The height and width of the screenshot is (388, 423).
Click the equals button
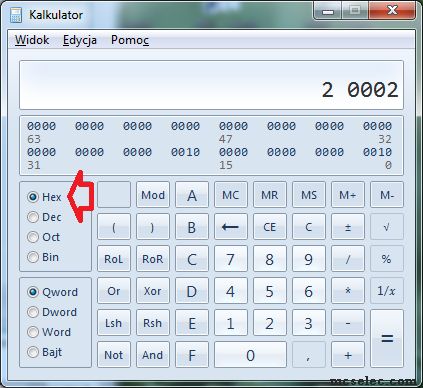pos(387,339)
